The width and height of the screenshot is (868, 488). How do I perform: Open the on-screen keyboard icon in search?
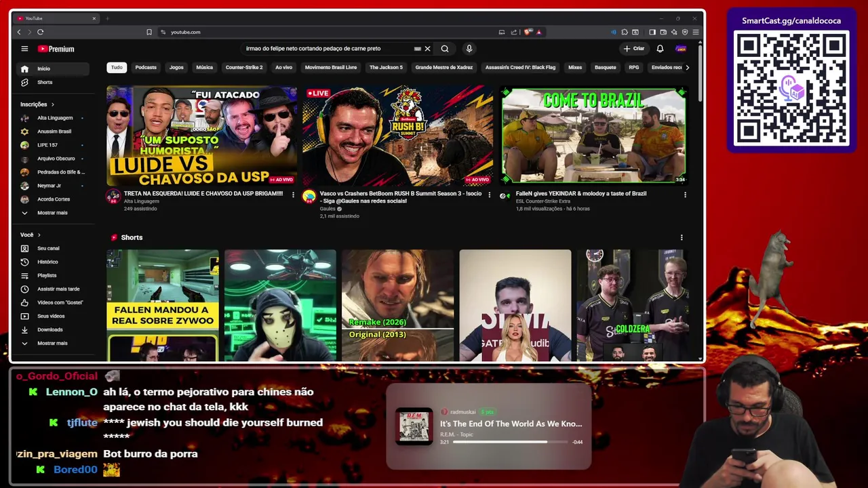tap(417, 49)
